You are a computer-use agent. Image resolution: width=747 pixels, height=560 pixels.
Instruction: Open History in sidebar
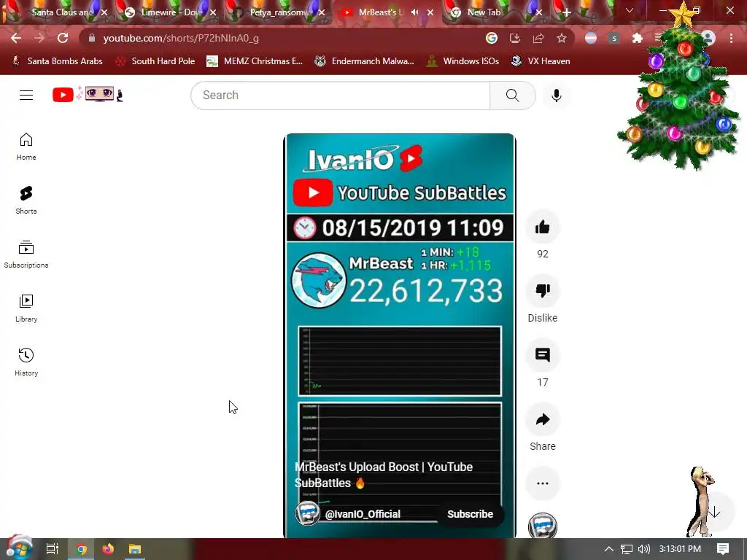(x=26, y=362)
